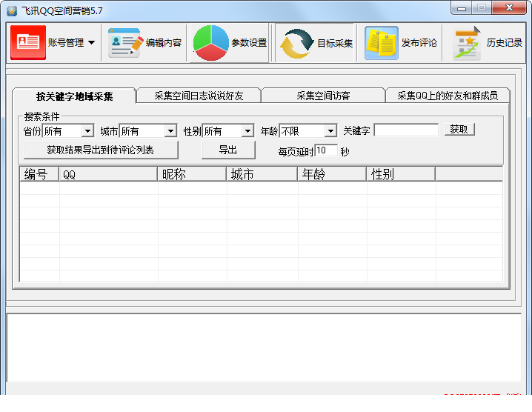Sort by 编号 column header
532x412 pixels.
[x=39, y=174]
